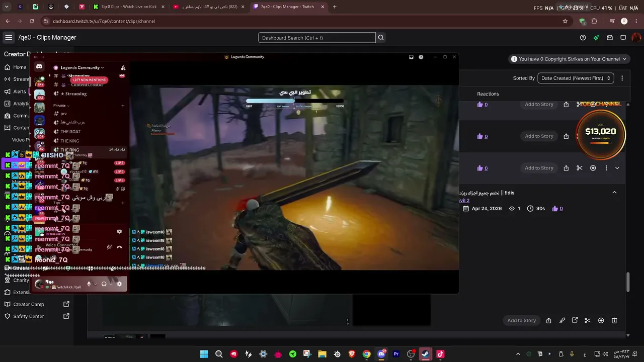The width and height of the screenshot is (644, 362).
Task: Open Brave browser from the taskbar
Action: (x=352, y=354)
